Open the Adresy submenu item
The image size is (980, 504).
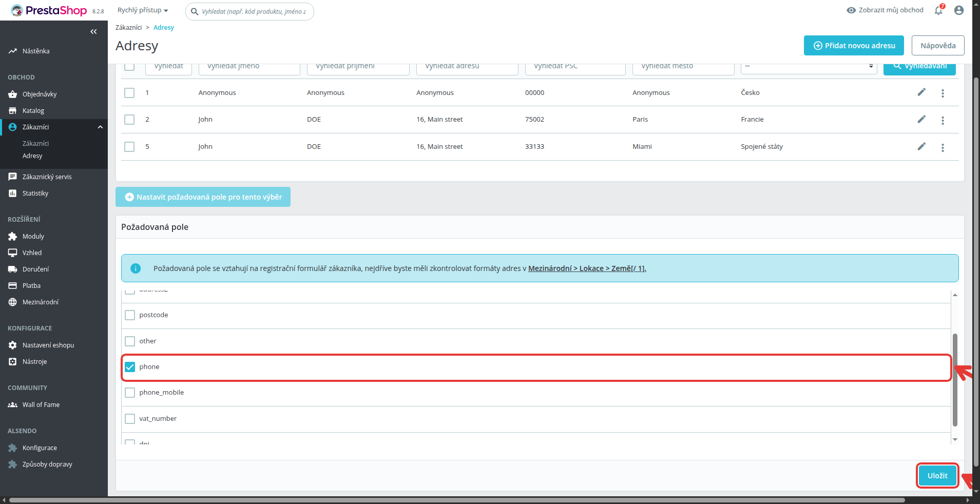[x=32, y=156]
